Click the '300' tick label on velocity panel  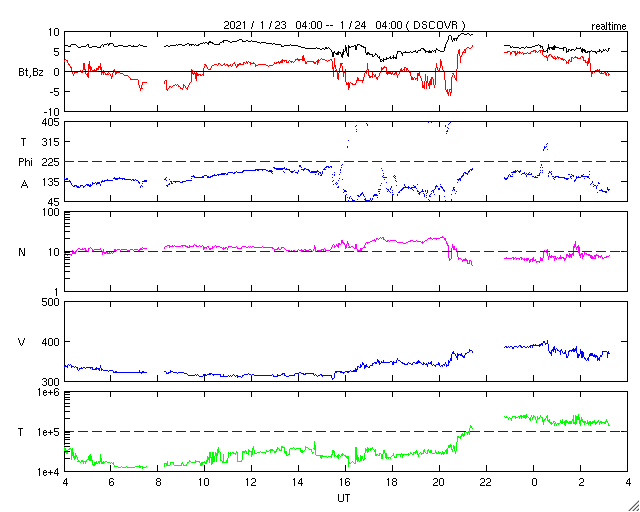click(51, 382)
